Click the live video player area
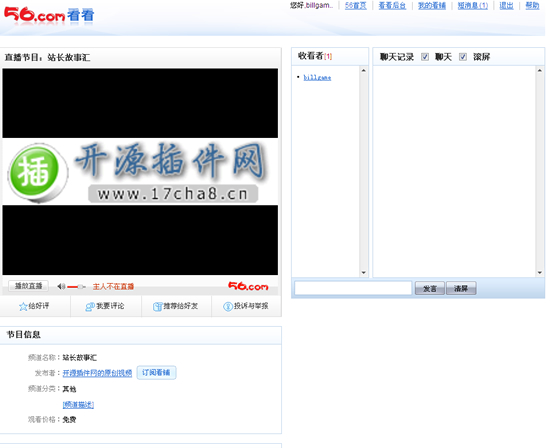The image size is (550, 448). (140, 172)
